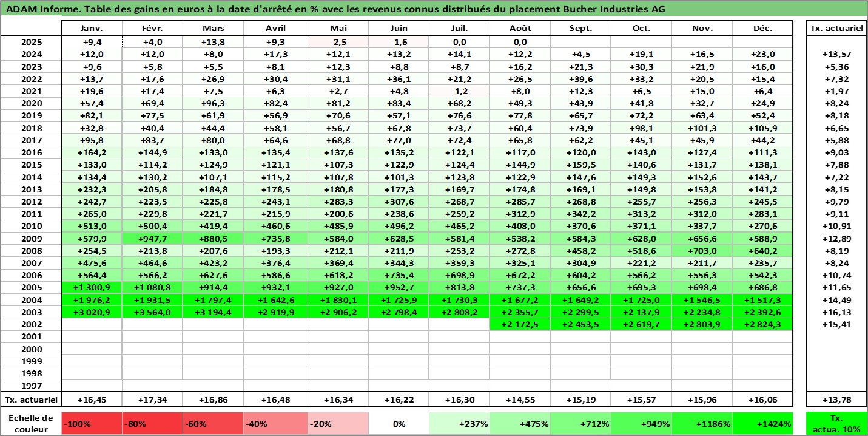
Task: Select the +23,0 cell for Déc. 2024
Action: coord(762,55)
